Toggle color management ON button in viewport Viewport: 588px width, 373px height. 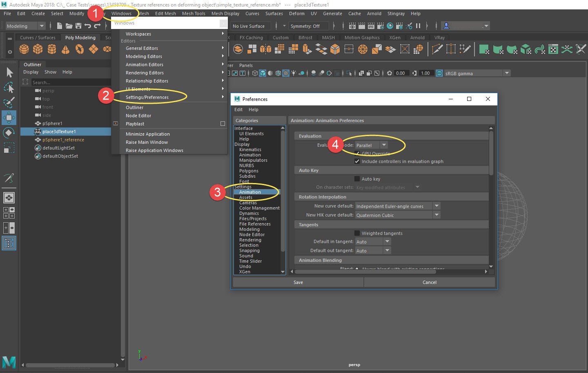click(439, 73)
